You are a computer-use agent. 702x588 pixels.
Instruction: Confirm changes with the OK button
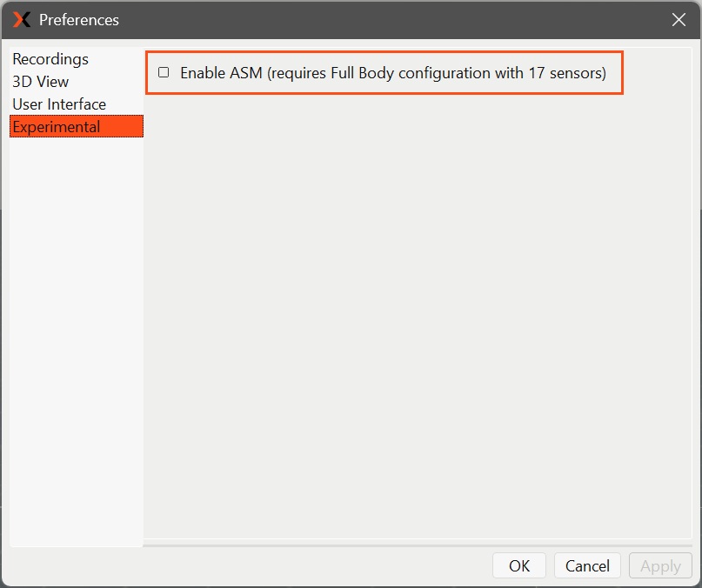point(519,565)
